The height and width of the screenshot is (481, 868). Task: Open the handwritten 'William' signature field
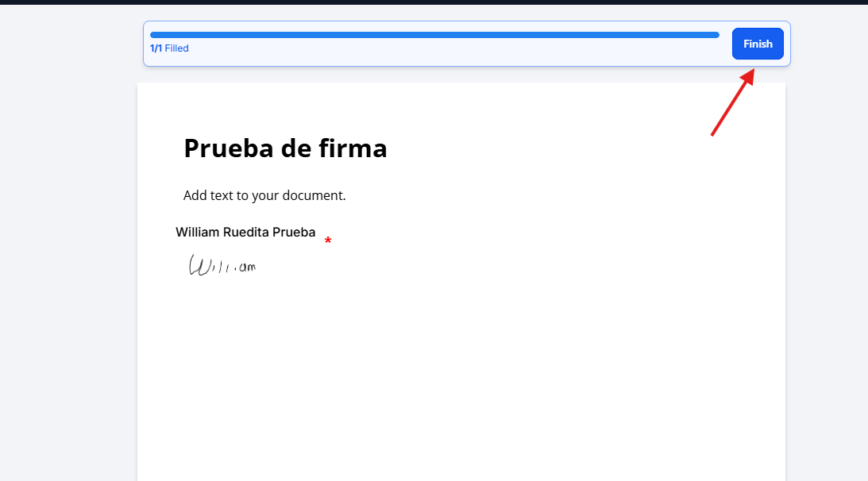[222, 266]
